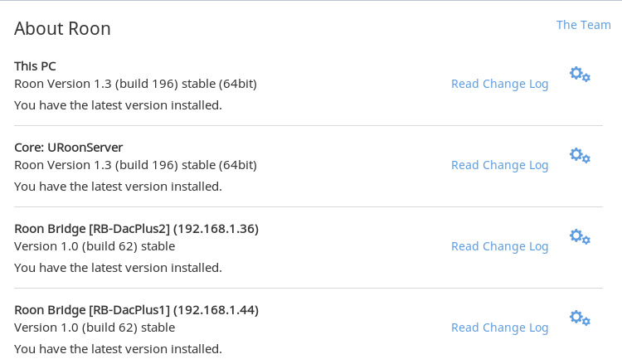Click the gear icon beside Core: URoonServer
622x364 pixels.
pos(580,155)
